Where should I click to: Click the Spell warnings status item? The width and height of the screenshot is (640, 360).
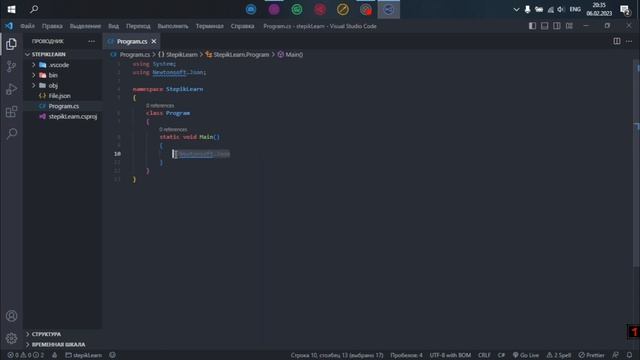(x=559, y=355)
